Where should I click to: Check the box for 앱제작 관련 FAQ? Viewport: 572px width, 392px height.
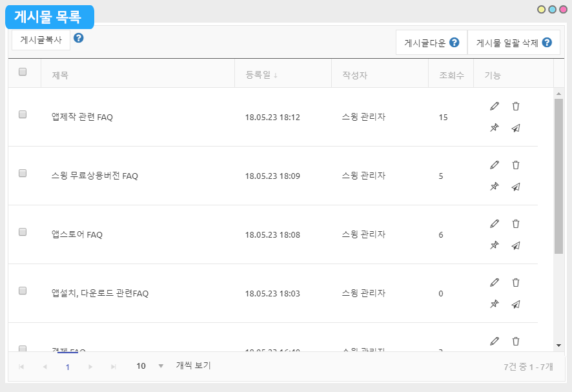coord(23,114)
